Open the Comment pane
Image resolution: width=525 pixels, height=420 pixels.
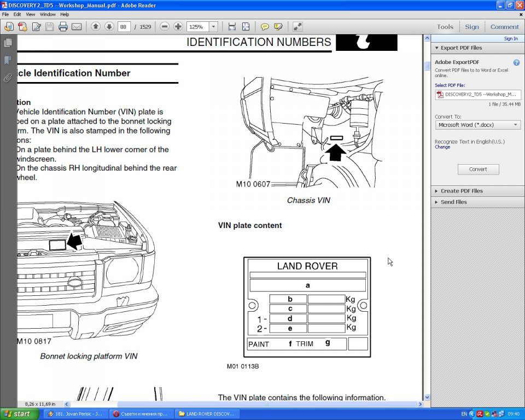(x=505, y=27)
